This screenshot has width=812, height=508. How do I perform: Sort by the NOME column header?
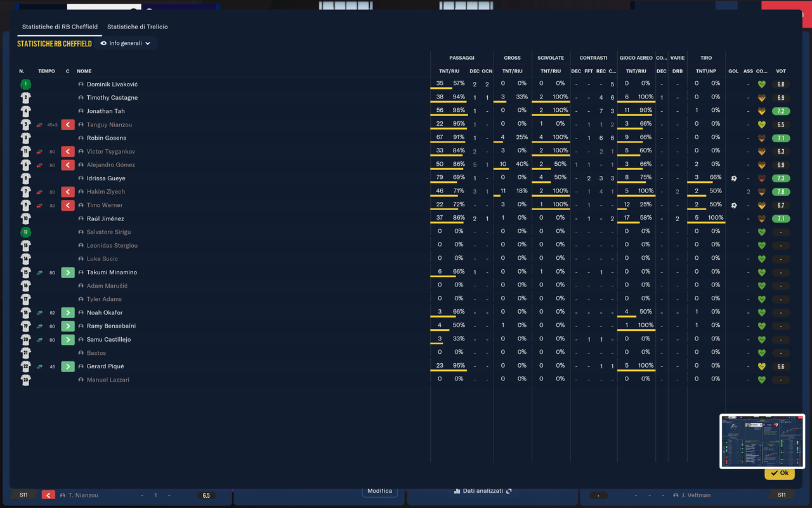[84, 71]
